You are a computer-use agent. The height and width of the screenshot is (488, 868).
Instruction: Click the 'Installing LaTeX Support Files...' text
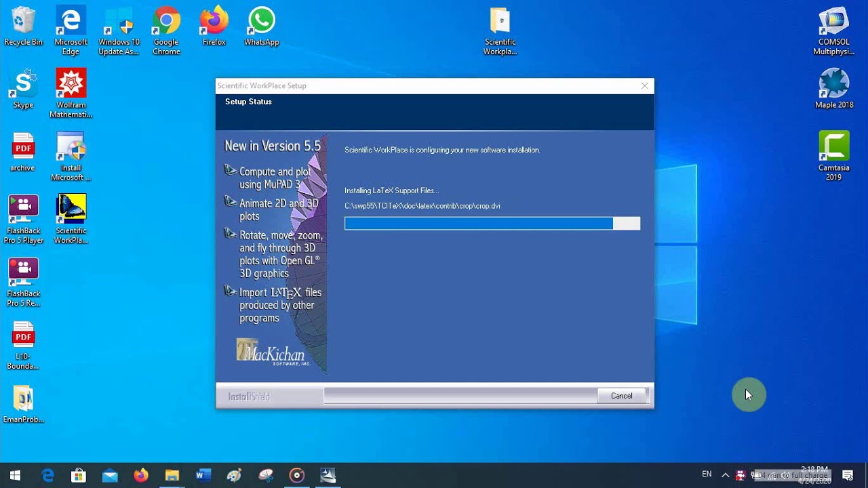pos(391,191)
